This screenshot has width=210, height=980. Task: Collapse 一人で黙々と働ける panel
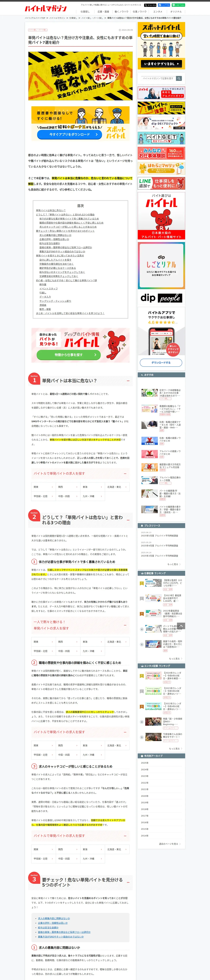(125, 625)
